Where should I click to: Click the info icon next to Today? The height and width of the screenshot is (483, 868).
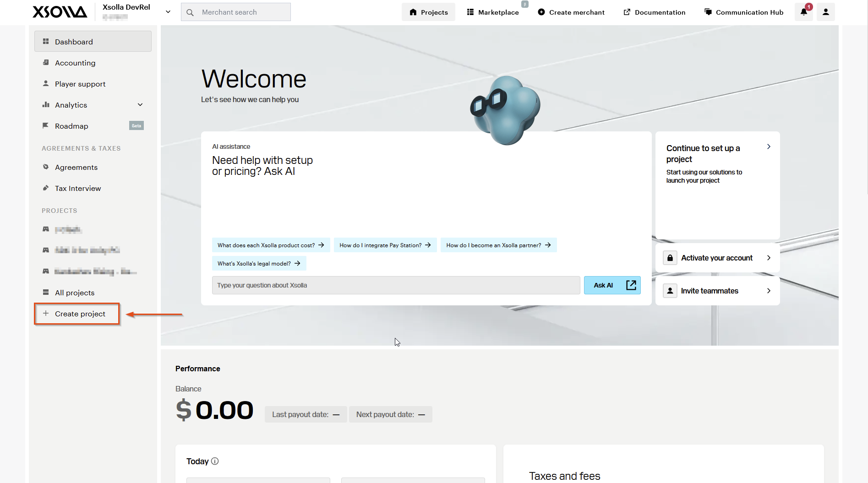(215, 461)
